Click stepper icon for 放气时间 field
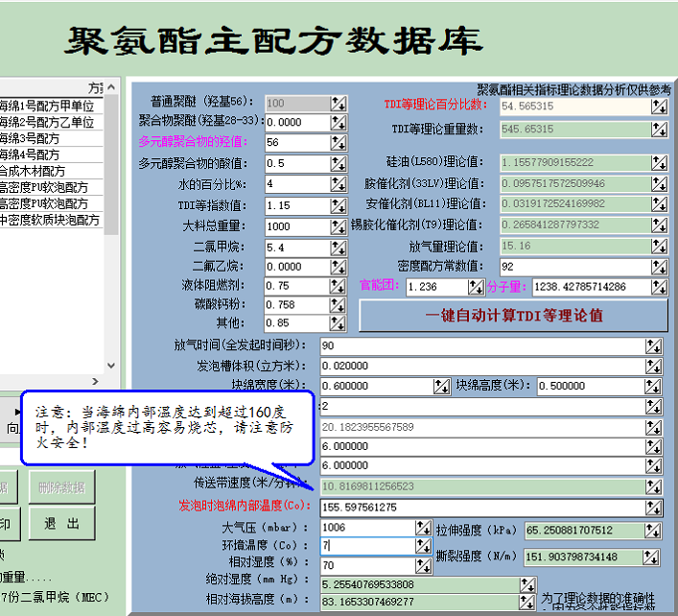Viewport: 678px width, 616px height. (x=653, y=346)
